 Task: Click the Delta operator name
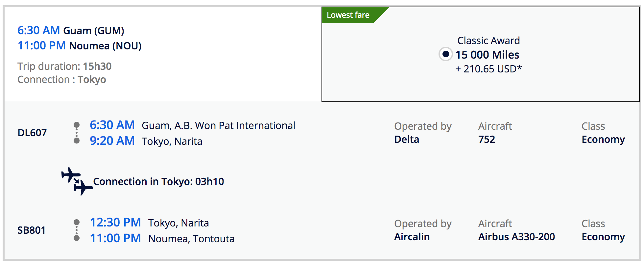pyautogui.click(x=407, y=139)
